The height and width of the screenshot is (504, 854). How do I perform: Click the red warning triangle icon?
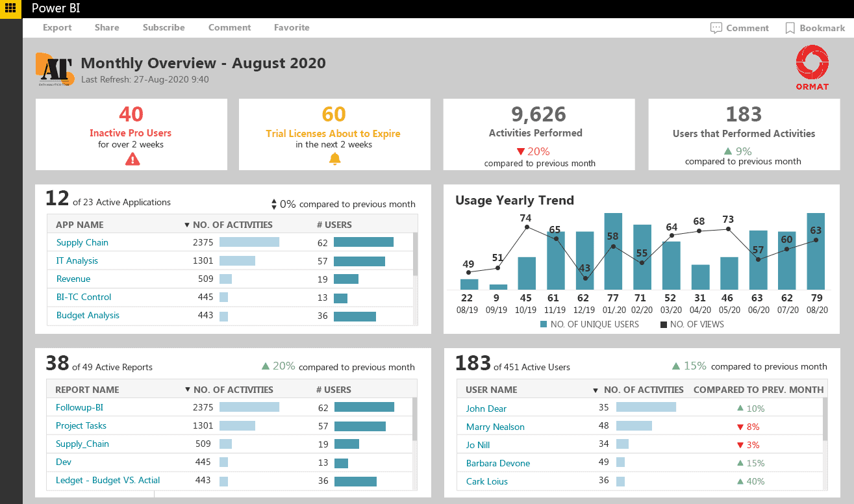132,158
